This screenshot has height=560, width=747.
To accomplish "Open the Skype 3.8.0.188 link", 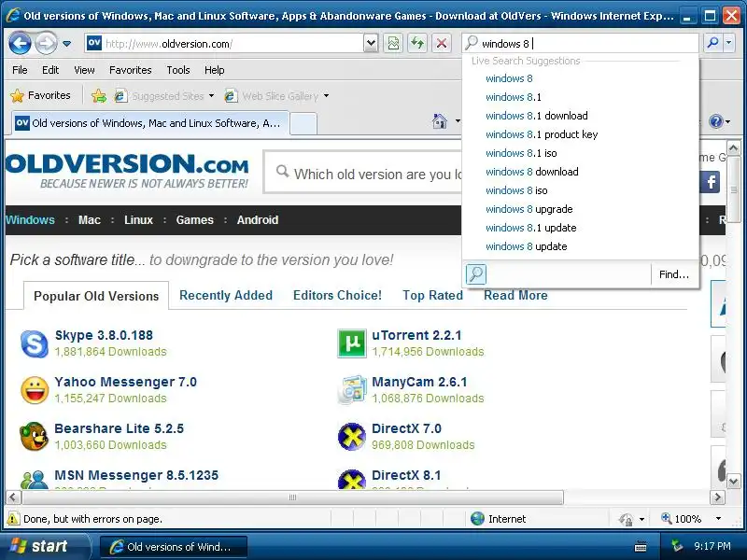I will (x=104, y=335).
